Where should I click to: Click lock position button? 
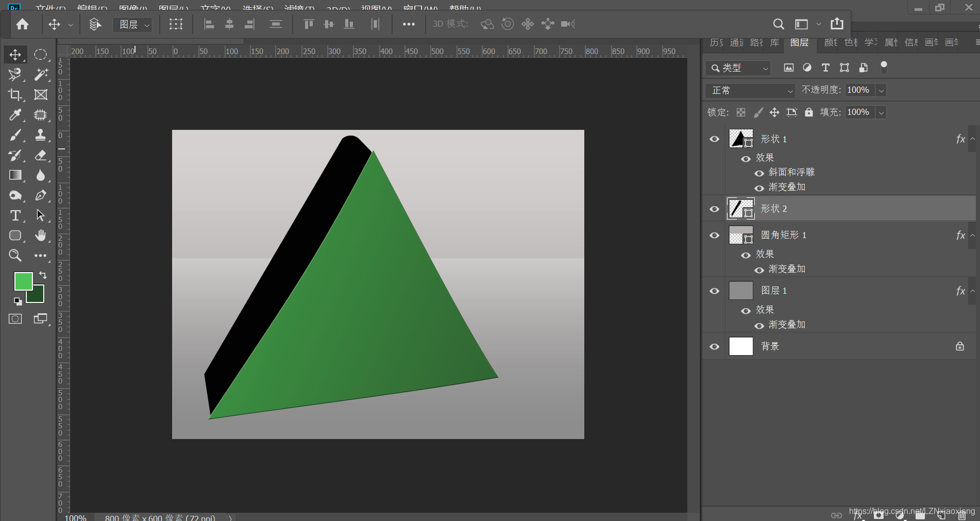[774, 112]
